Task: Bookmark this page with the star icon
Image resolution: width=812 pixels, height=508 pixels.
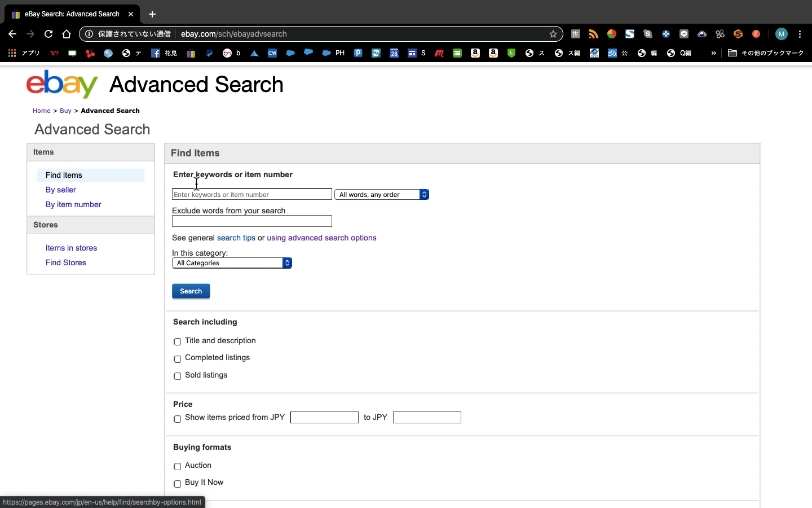Action: pos(553,34)
